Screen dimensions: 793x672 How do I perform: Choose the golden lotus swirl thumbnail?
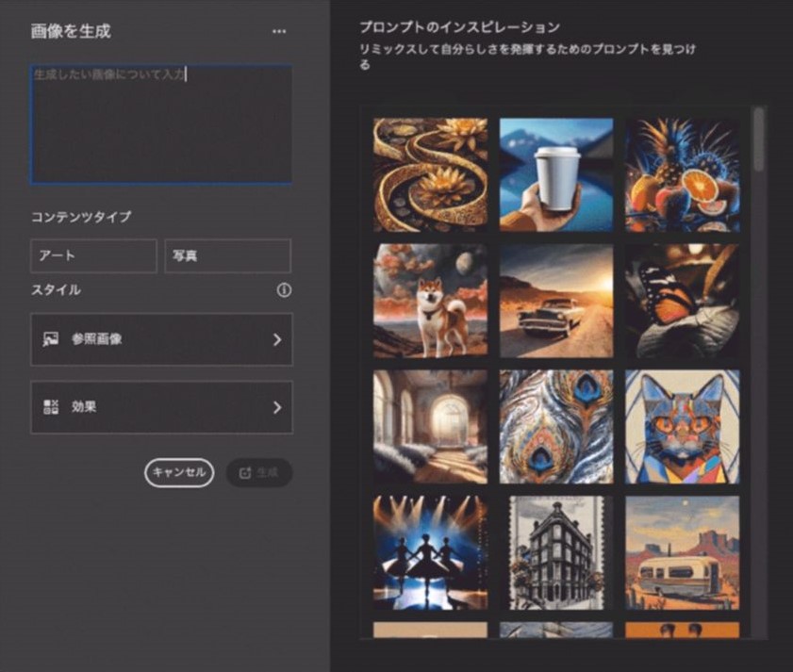pos(430,175)
